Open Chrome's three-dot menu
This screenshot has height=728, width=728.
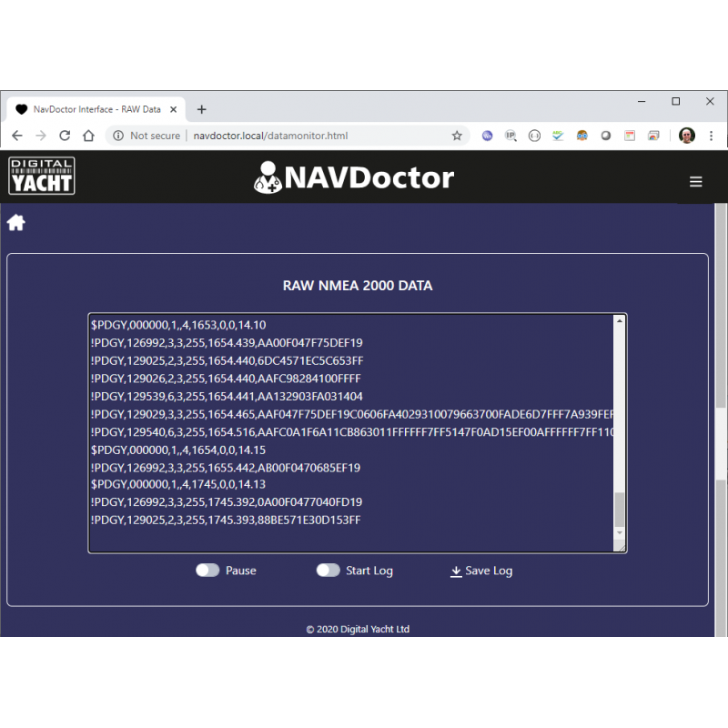(x=711, y=136)
